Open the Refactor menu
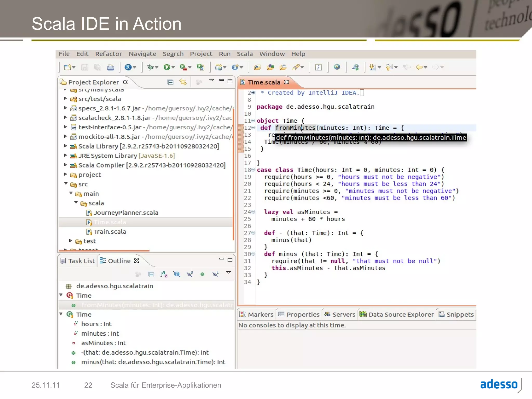This screenshot has width=532, height=399. click(x=108, y=54)
